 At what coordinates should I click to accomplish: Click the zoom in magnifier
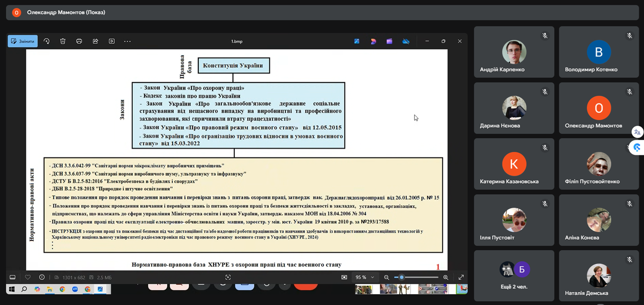[x=446, y=277]
